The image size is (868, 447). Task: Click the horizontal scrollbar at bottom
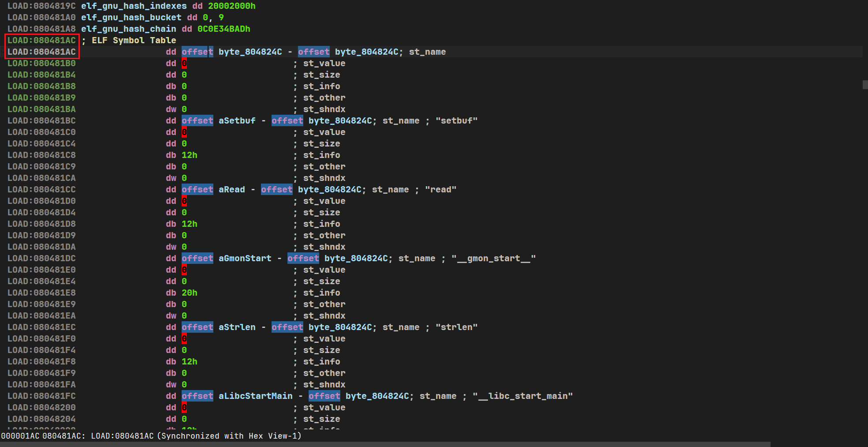point(385,444)
